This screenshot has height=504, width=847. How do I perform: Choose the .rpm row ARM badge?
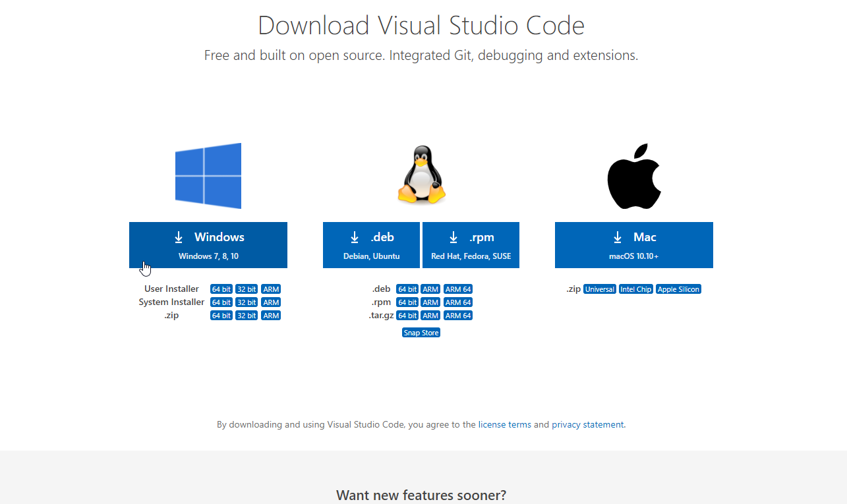tap(431, 302)
